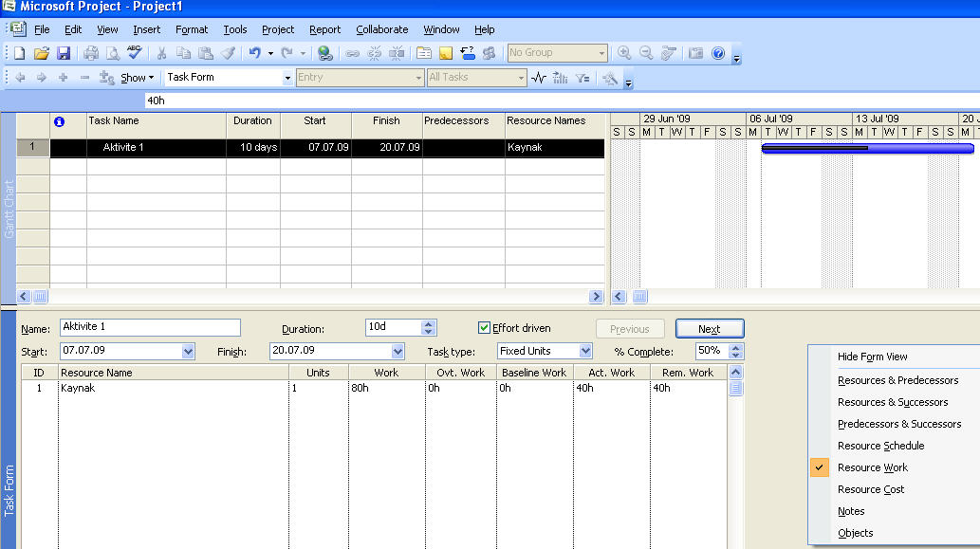980x549 pixels.
Task: Select Resource Cost in context menu
Action: [x=870, y=489]
